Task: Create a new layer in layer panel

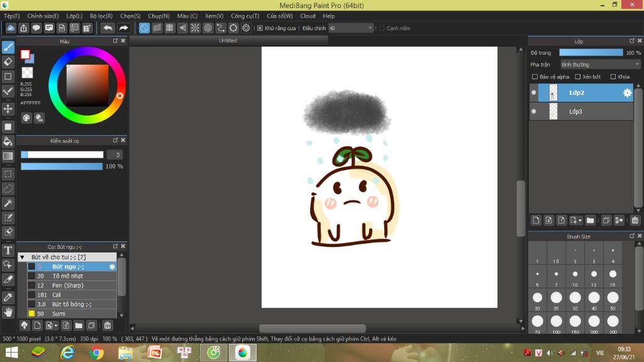Action: tap(536, 221)
